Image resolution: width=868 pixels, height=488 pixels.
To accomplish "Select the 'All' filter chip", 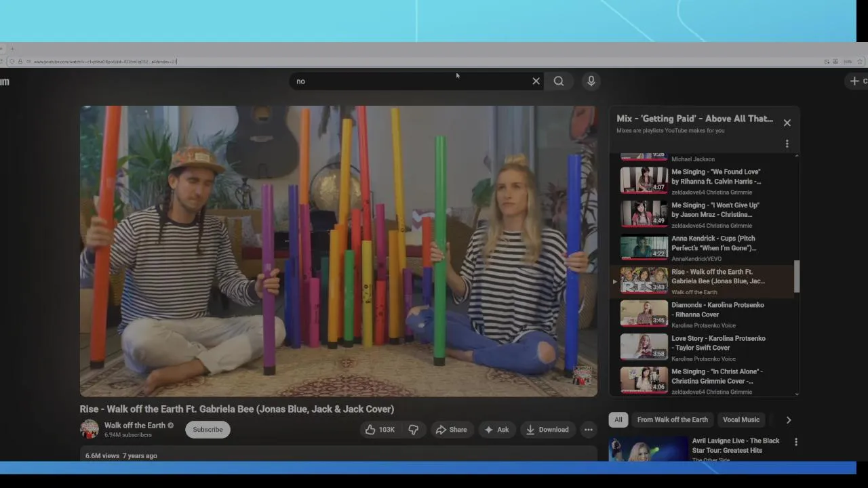I will (x=618, y=420).
